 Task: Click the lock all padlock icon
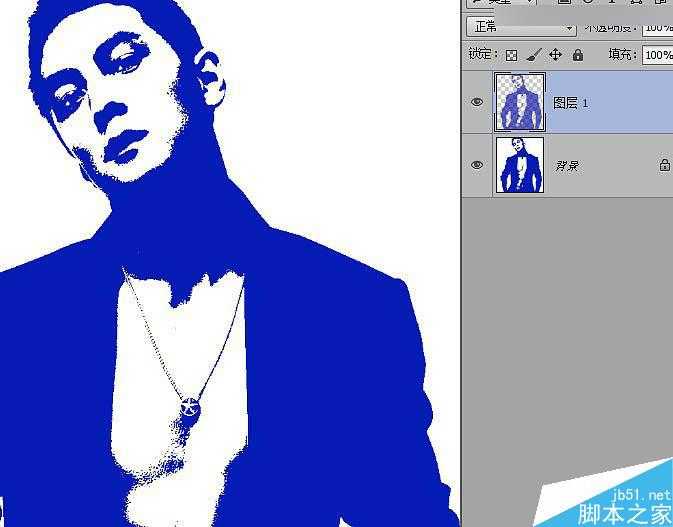[x=577, y=55]
